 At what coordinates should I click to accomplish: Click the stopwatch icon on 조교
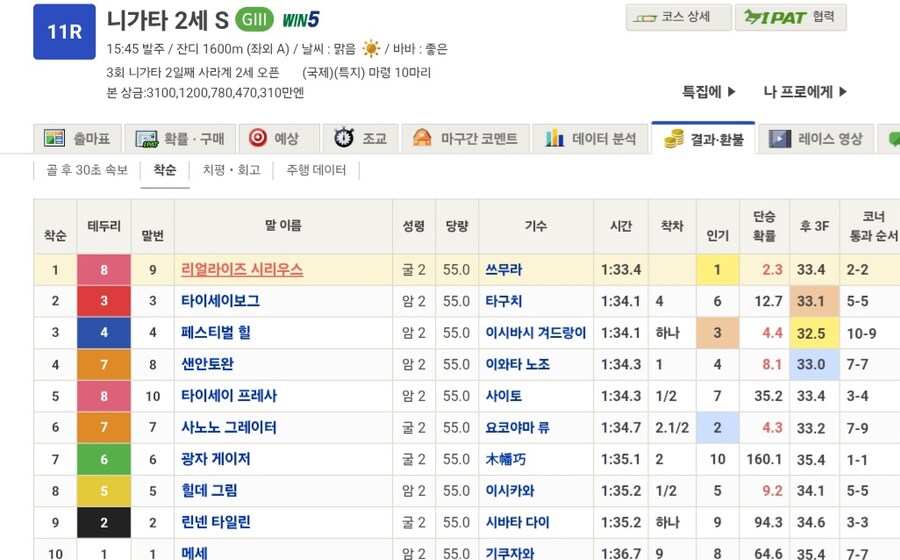coord(344,138)
